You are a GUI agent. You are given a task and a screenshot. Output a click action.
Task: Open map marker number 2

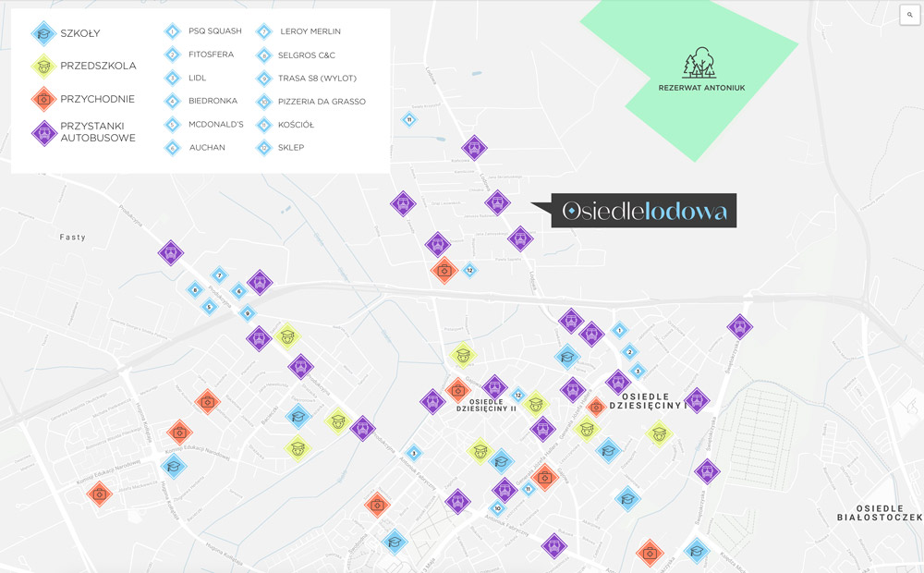click(629, 352)
